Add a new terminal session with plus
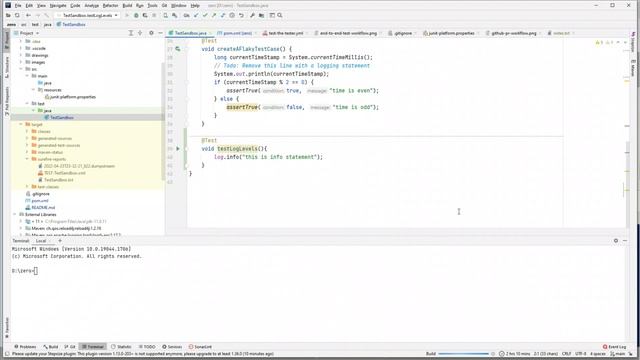 click(x=60, y=241)
